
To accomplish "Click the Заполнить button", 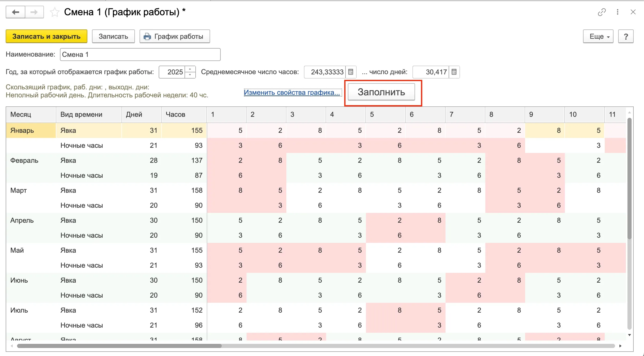I will tap(381, 92).
